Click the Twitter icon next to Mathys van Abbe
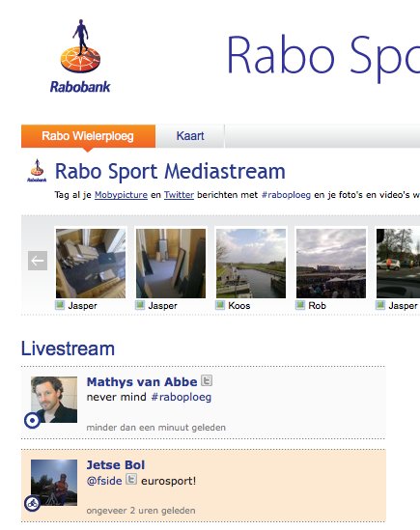The width and height of the screenshot is (420, 530). click(207, 380)
